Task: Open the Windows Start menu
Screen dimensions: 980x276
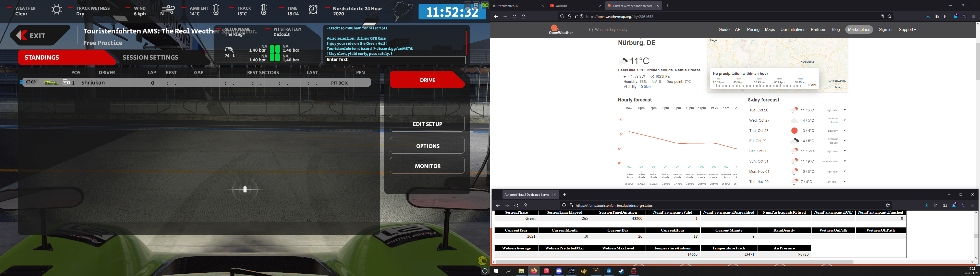Action: 496,271
